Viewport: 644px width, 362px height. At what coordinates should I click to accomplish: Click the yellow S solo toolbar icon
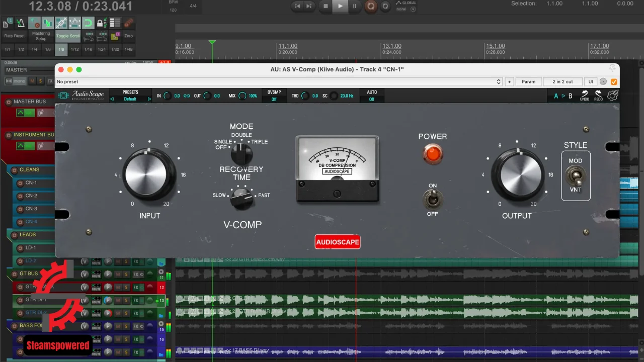pos(115,36)
